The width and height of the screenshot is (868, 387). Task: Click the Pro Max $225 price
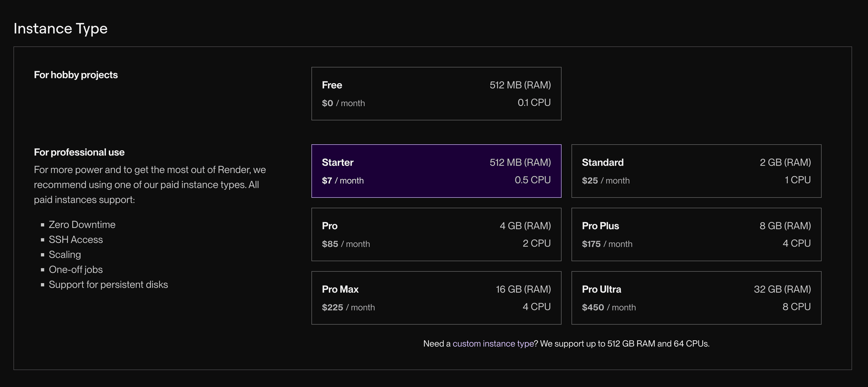tap(332, 307)
